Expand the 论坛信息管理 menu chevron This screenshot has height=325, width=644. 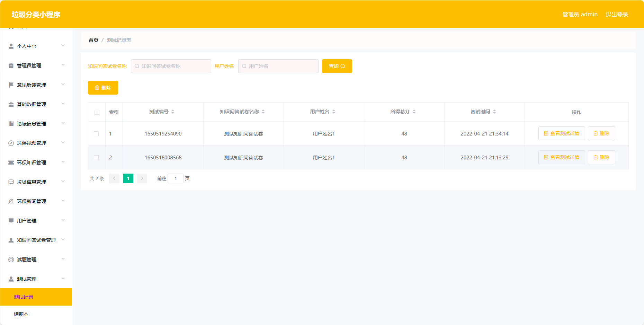(63, 123)
